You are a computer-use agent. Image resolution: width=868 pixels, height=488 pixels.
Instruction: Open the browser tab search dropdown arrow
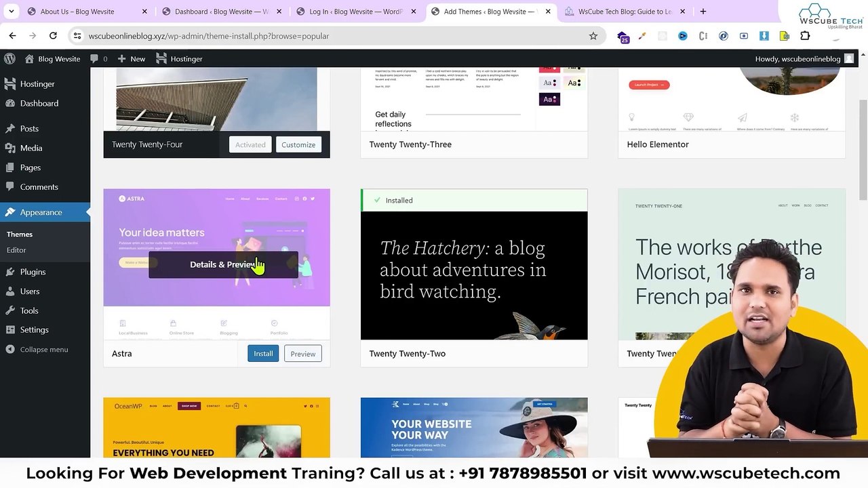pyautogui.click(x=11, y=12)
